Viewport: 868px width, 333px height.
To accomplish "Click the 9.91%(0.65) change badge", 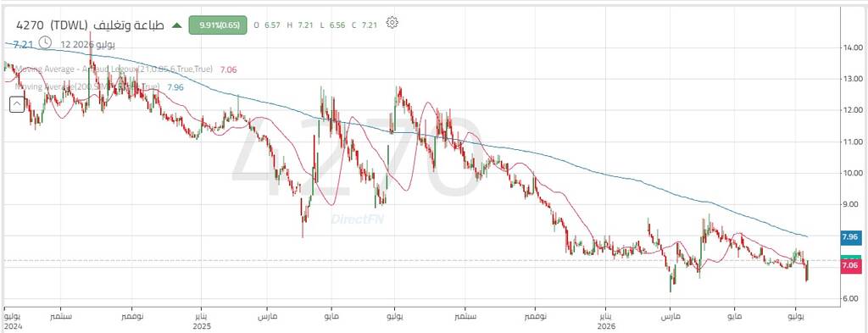I will click(218, 25).
